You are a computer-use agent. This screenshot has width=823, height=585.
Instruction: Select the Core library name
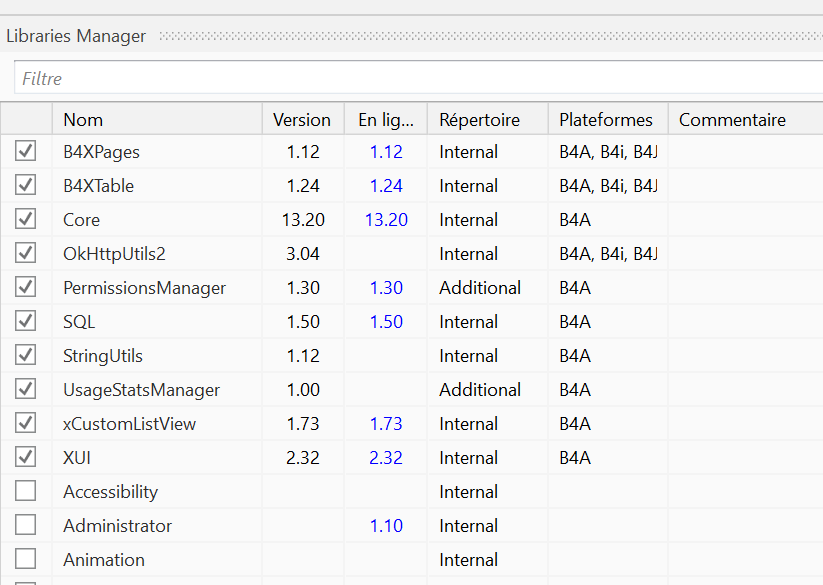click(81, 220)
